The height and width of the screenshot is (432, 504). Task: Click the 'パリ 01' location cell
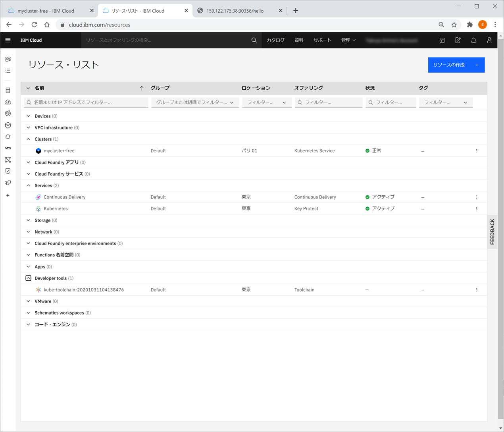tap(249, 151)
